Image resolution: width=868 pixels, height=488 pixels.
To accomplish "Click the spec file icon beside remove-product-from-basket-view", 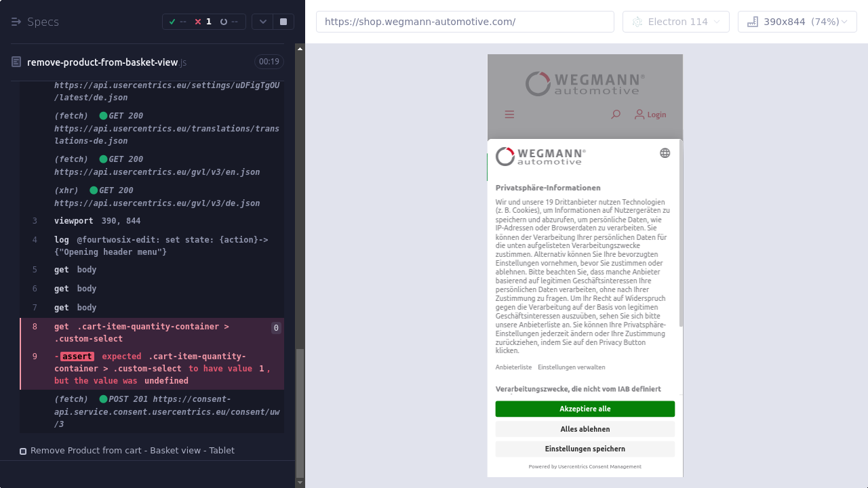I will click(x=16, y=62).
